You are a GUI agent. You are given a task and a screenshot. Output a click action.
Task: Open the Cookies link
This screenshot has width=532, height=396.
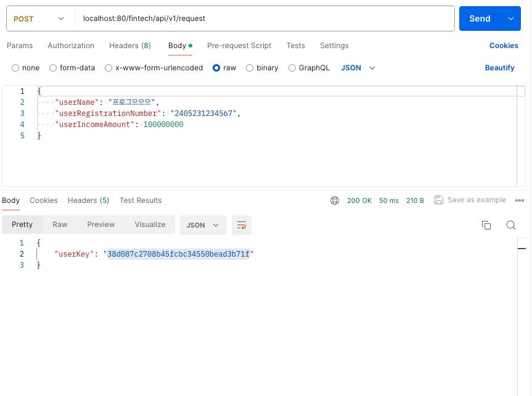pyautogui.click(x=504, y=46)
